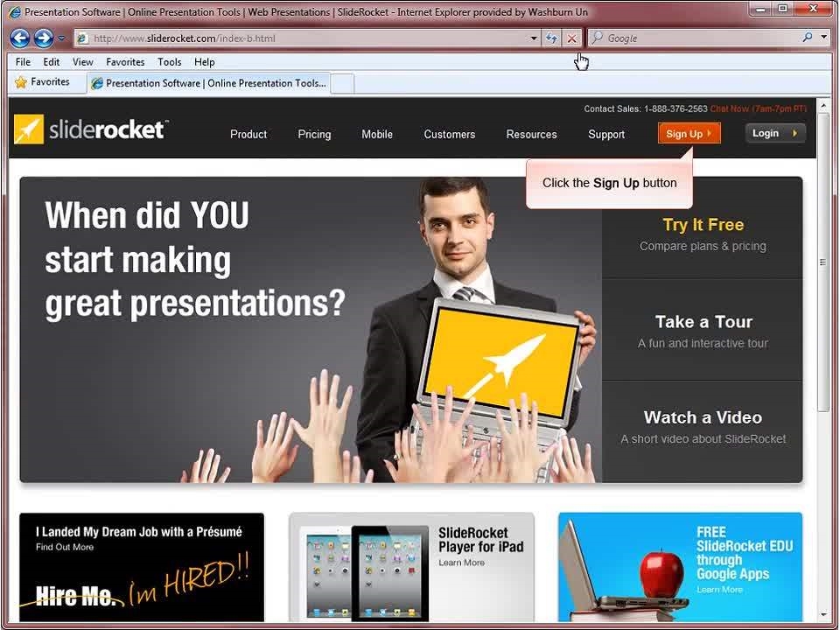Click the address bar URL field
This screenshot has height=630, width=840.
(308, 38)
